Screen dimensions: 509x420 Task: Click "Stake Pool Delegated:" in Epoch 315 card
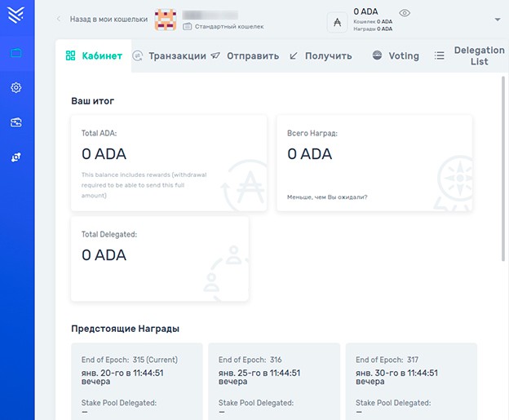119,403
